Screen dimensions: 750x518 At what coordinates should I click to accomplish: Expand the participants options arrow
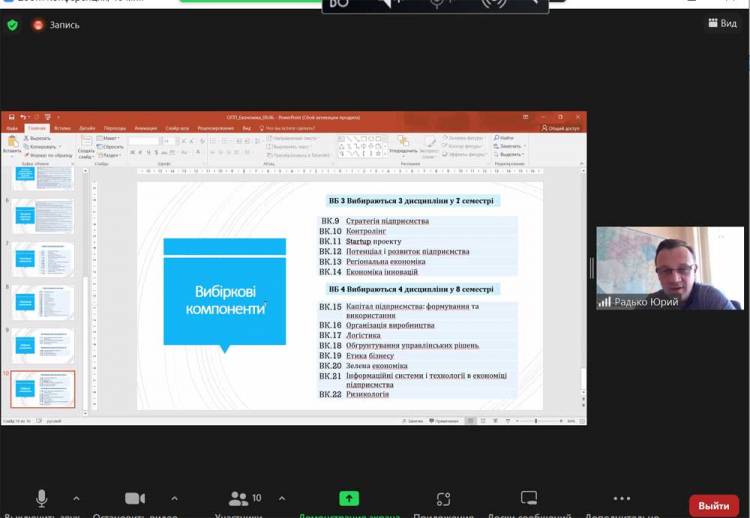(x=282, y=497)
